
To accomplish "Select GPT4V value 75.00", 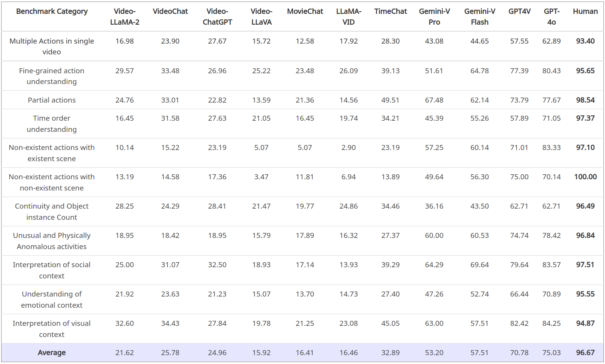I will (x=519, y=177).
